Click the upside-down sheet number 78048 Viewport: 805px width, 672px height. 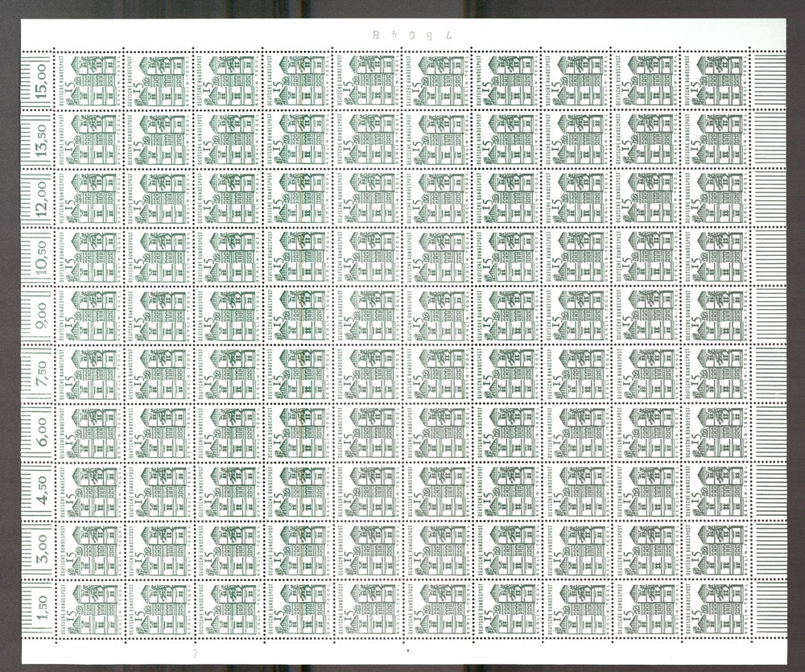click(x=411, y=35)
